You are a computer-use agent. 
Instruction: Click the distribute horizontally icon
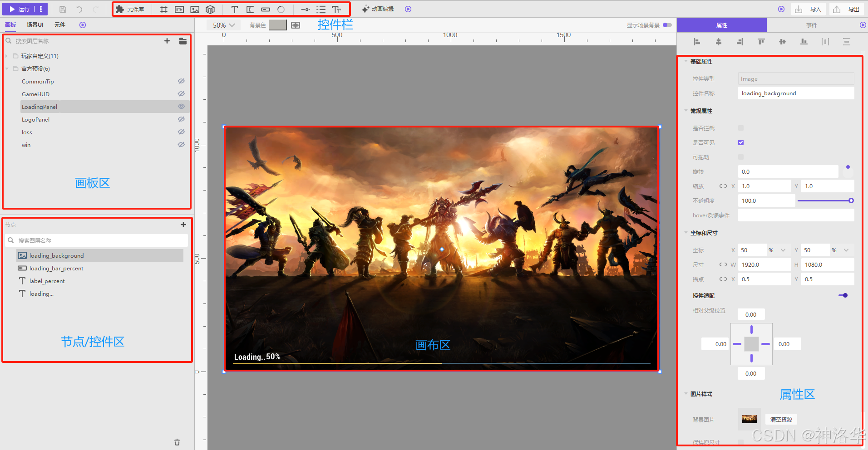point(825,42)
